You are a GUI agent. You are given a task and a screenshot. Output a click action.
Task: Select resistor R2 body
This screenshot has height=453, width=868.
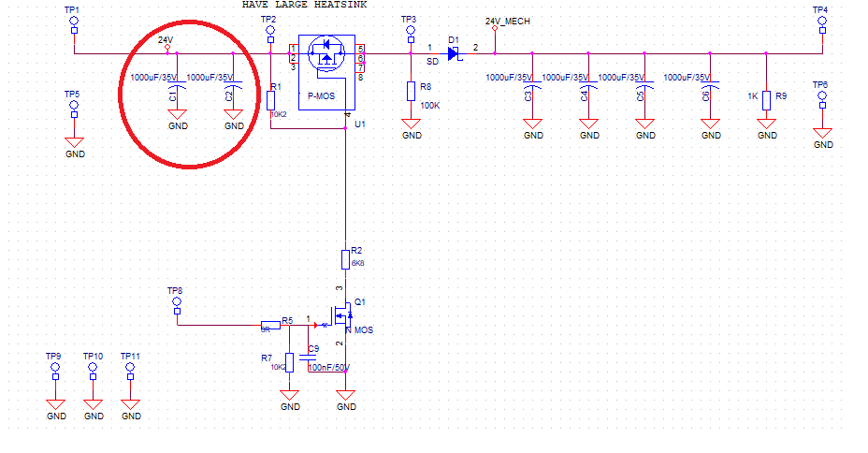point(345,260)
